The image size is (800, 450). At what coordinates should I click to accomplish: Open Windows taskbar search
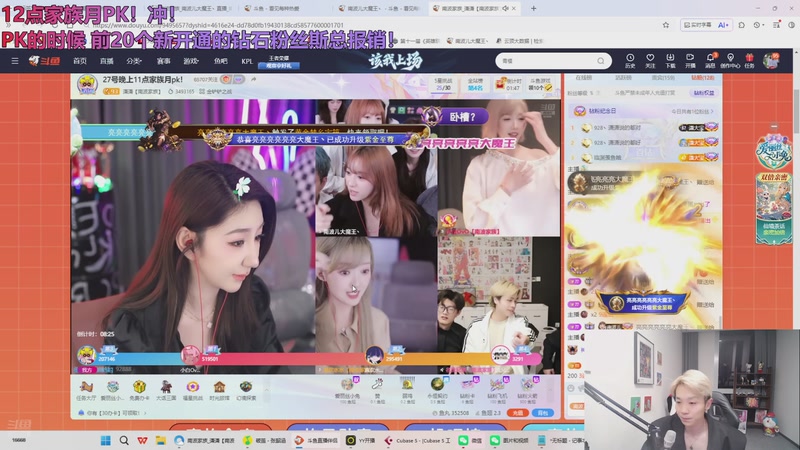pyautogui.click(x=124, y=440)
